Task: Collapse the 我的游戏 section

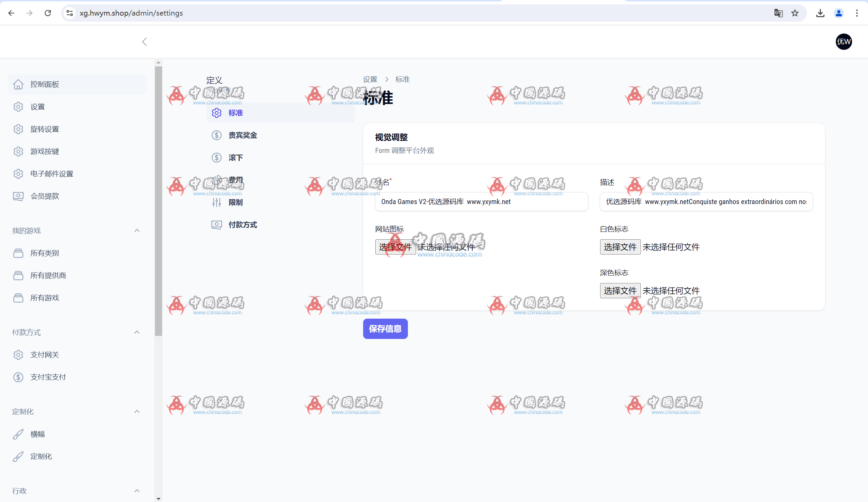Action: click(x=137, y=231)
